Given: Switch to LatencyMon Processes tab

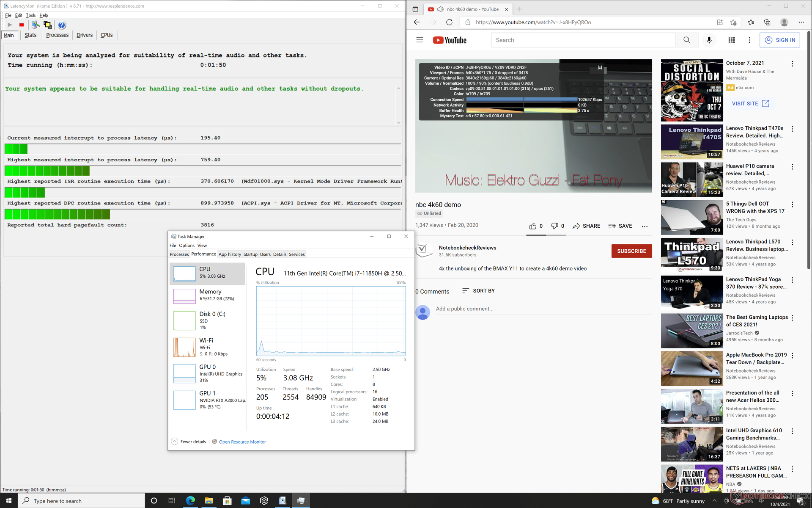Looking at the screenshot, I should pyautogui.click(x=57, y=35).
